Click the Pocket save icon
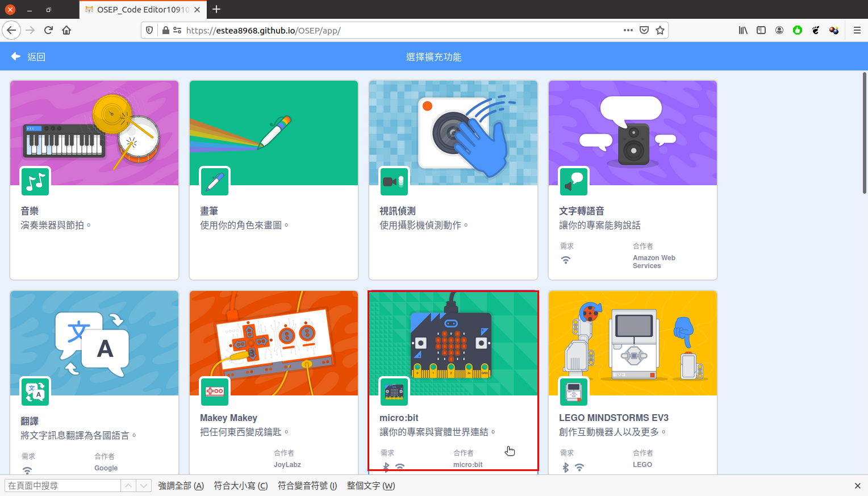Viewport: 868px width, 496px height. pyautogui.click(x=644, y=30)
